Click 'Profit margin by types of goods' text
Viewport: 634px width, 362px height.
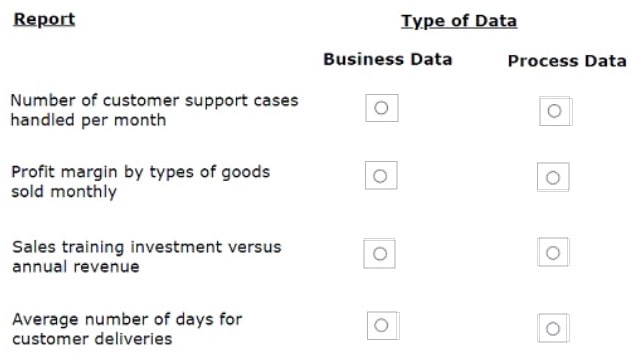pos(141,172)
